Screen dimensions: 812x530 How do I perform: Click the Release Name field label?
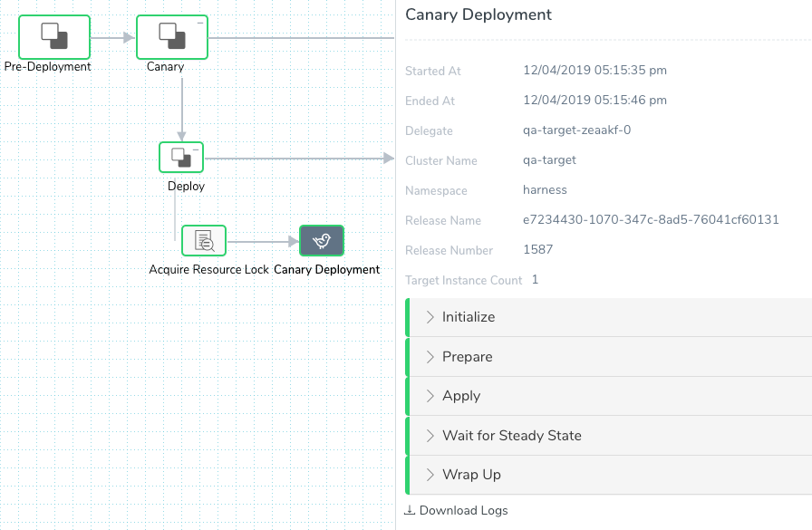[443, 220]
